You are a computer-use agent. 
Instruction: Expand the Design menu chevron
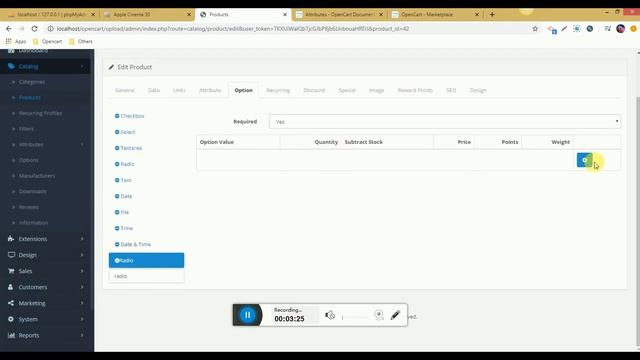[82, 255]
